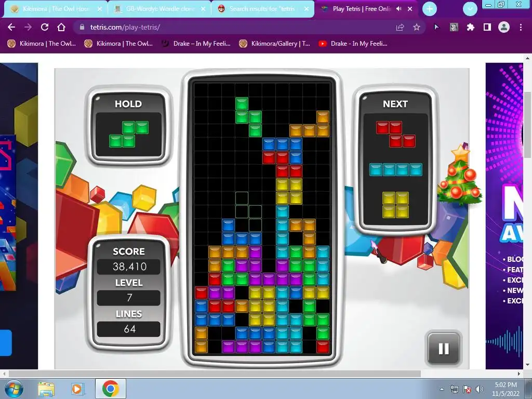Image resolution: width=532 pixels, height=399 pixels.
Task: Open Windows Media Player from taskbar
Action: tap(77, 389)
